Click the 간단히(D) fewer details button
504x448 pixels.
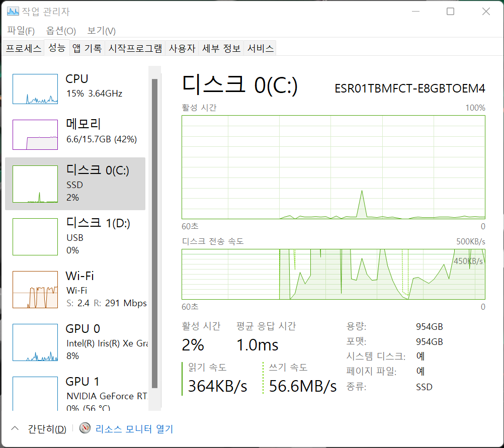47,429
